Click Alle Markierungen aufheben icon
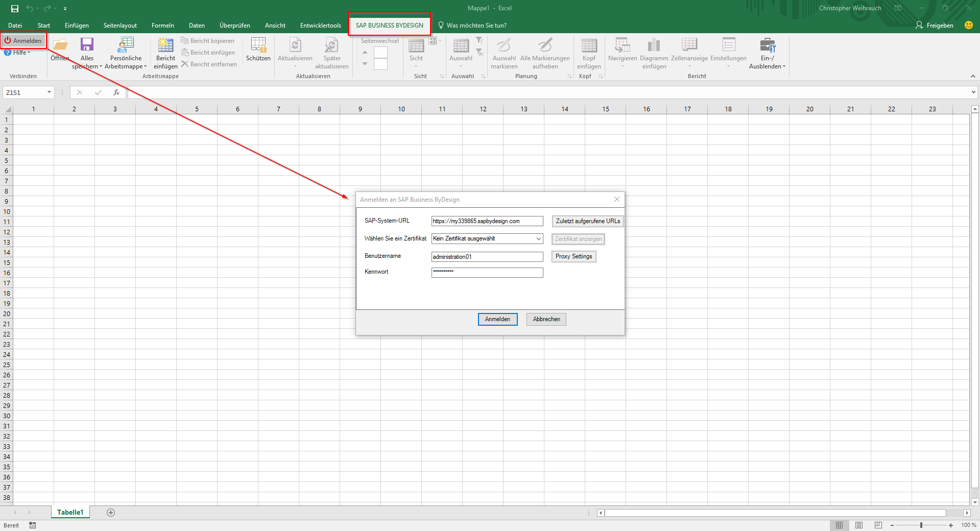This screenshot has height=531, width=980. 545,45
